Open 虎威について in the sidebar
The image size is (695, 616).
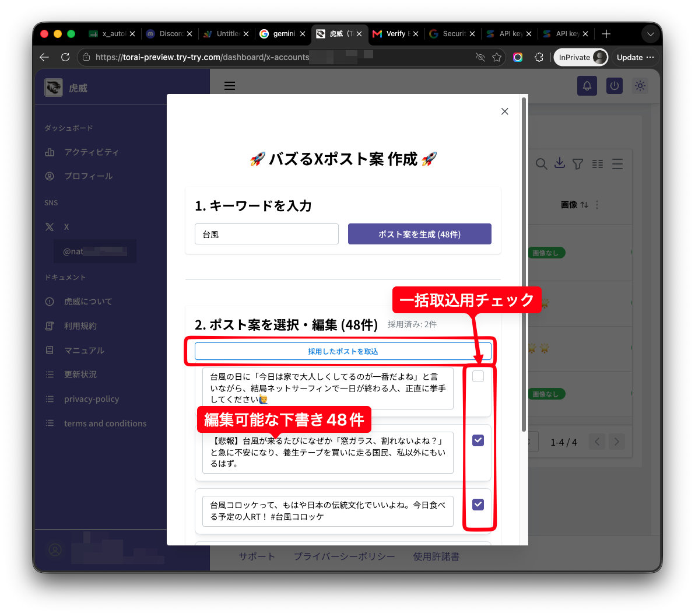point(88,302)
